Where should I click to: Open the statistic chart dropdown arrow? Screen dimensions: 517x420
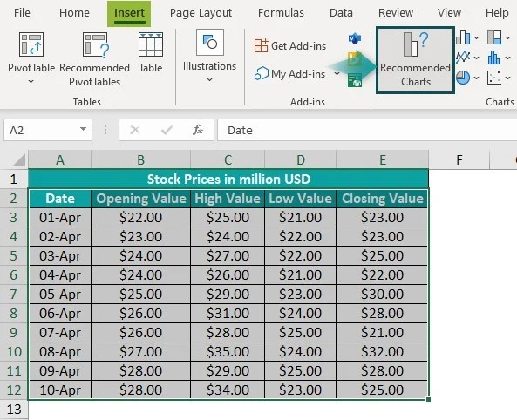click(507, 58)
